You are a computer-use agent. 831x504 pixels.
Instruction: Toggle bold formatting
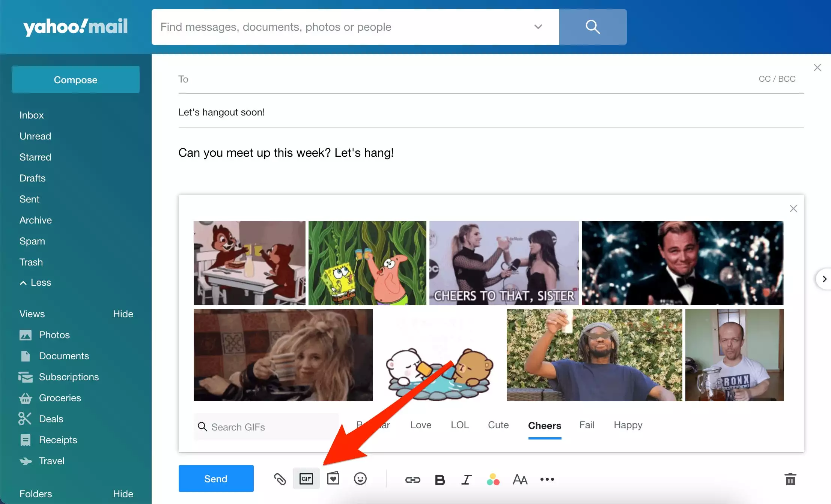pos(440,480)
